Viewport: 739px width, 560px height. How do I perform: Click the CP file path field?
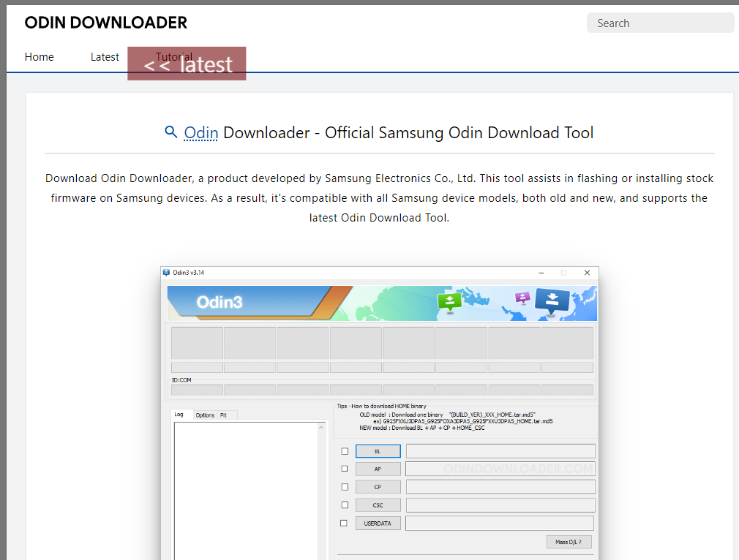click(x=500, y=487)
